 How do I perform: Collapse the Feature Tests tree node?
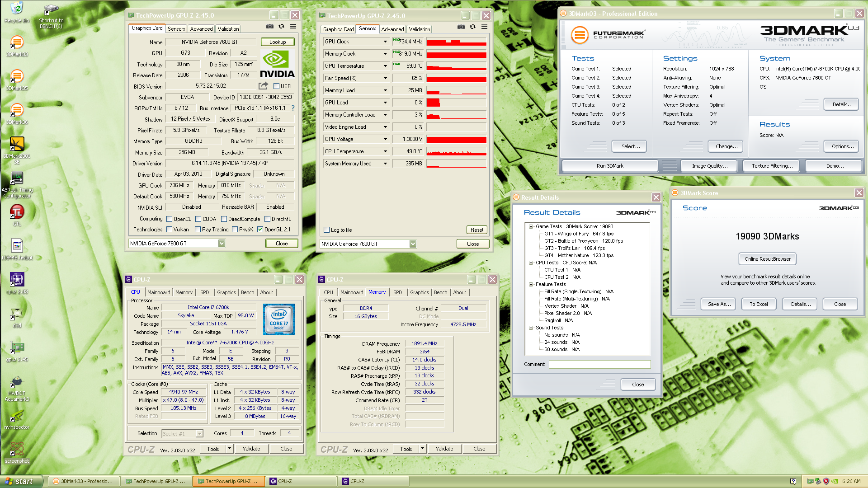point(531,285)
